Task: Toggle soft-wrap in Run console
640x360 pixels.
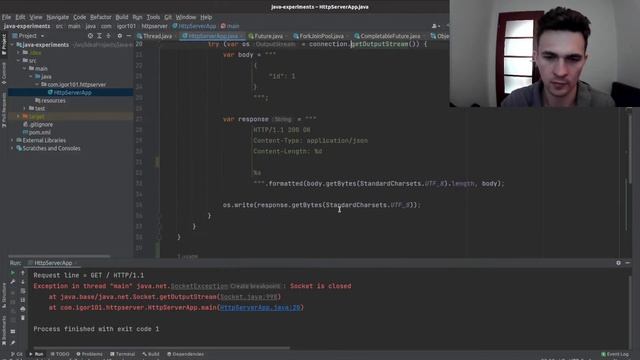Action: 22,291
